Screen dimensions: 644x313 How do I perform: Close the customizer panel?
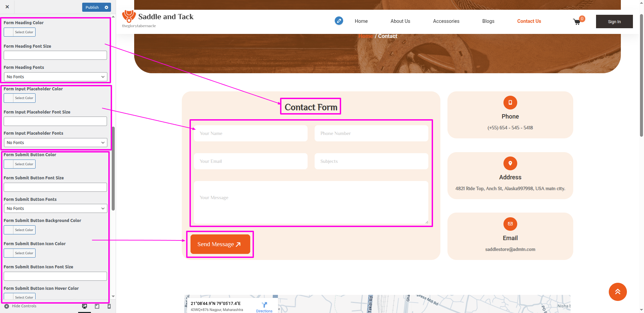(x=7, y=7)
